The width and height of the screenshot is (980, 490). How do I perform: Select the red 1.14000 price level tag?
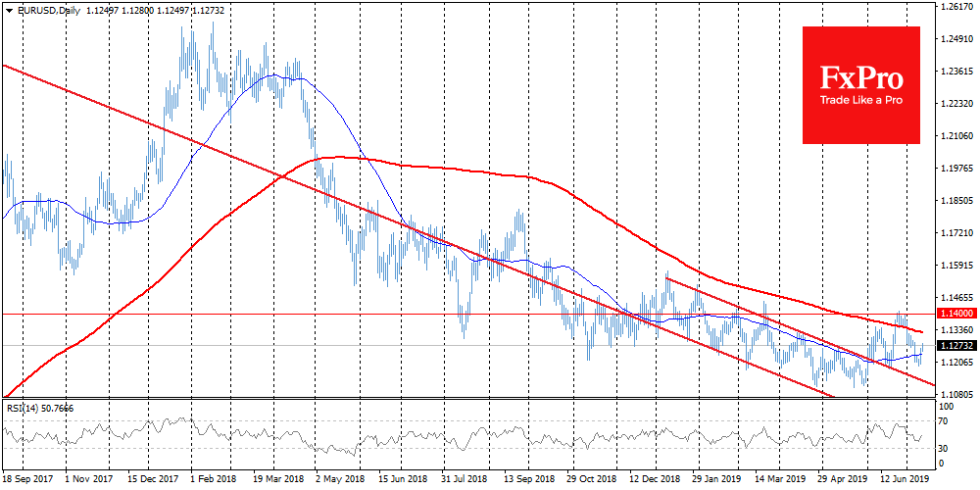[x=956, y=314]
